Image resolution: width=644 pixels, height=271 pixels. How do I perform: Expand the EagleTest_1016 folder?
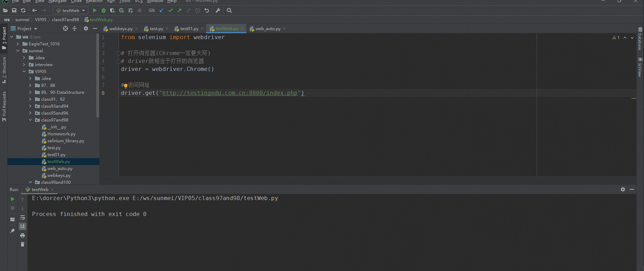tap(18, 44)
